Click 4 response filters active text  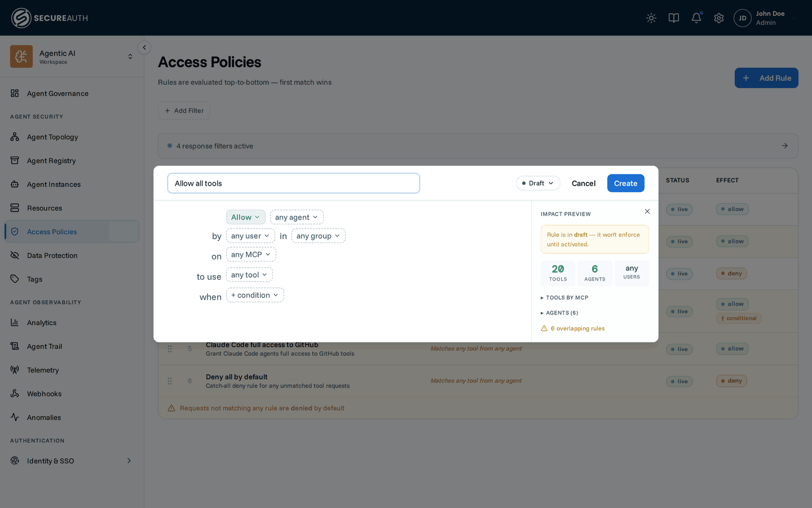point(215,146)
